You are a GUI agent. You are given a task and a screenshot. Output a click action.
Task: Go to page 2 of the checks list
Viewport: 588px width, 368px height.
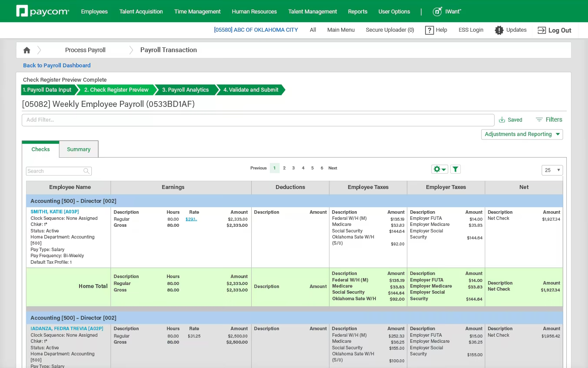[284, 168]
